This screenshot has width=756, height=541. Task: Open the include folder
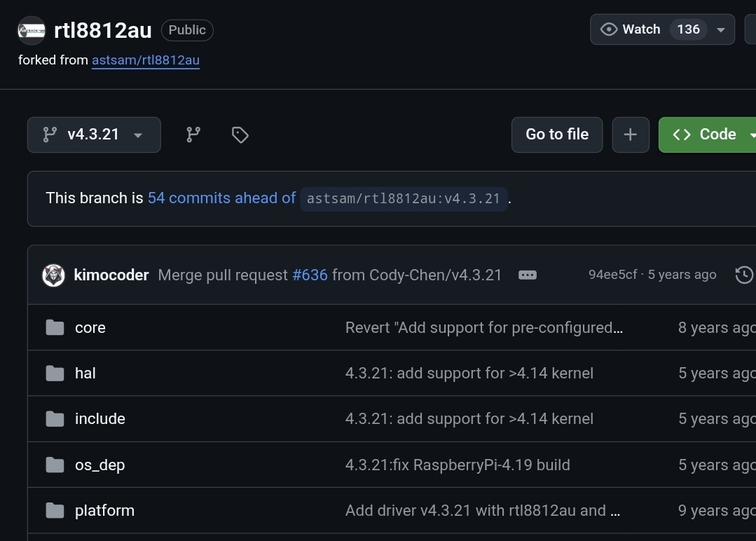100,419
